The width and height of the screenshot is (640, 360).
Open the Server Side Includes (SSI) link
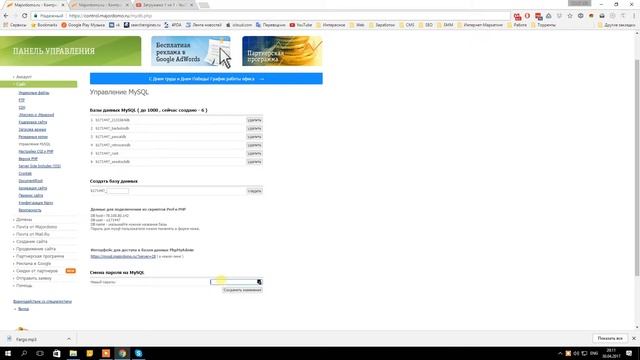point(40,166)
